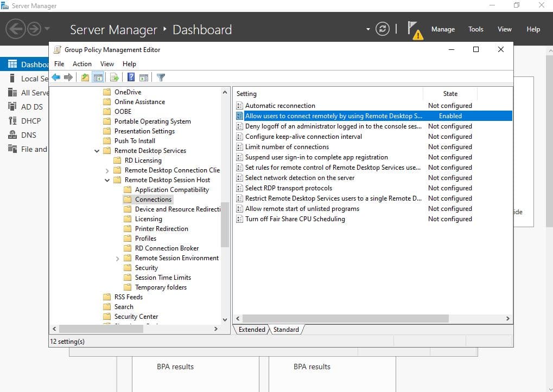Open the Tools menu in Server Manager
The width and height of the screenshot is (553, 392).
(475, 29)
